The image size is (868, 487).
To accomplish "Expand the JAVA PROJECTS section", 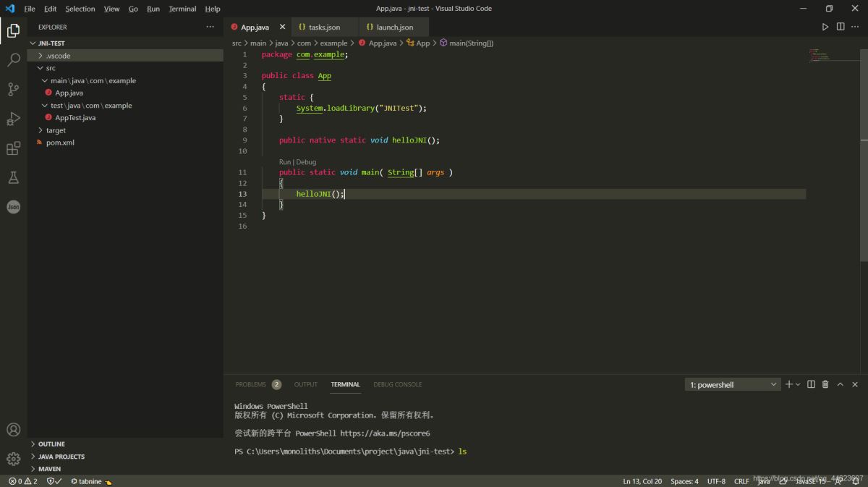I will pyautogui.click(x=126, y=457).
